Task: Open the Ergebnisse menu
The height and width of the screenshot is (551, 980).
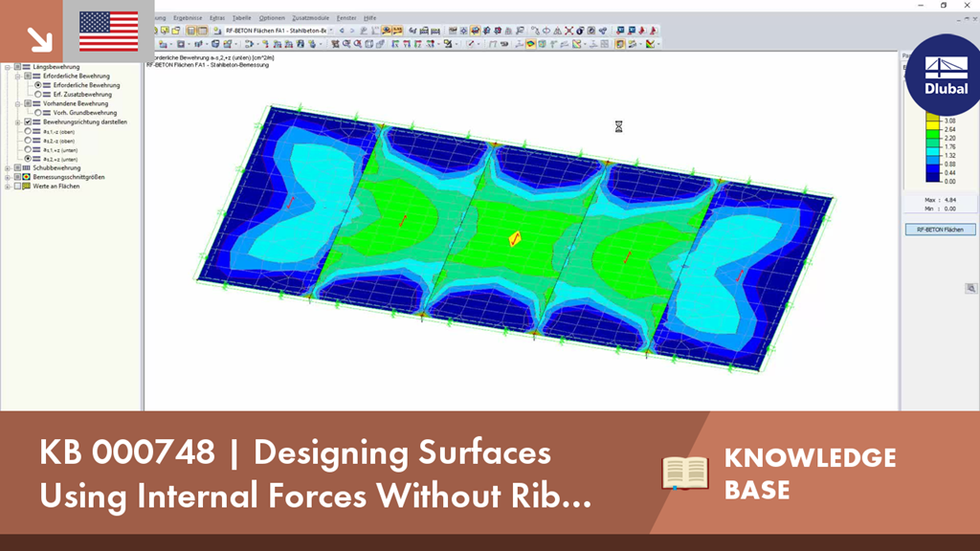Action: (x=188, y=18)
